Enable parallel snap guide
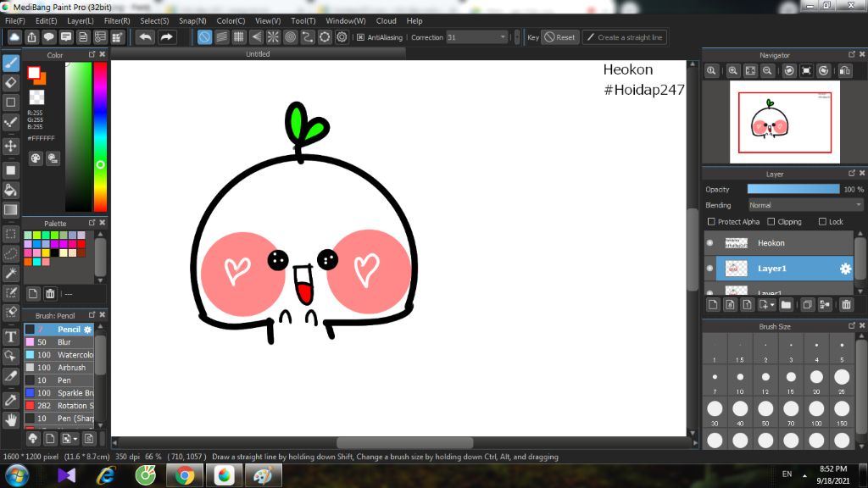 coord(221,37)
